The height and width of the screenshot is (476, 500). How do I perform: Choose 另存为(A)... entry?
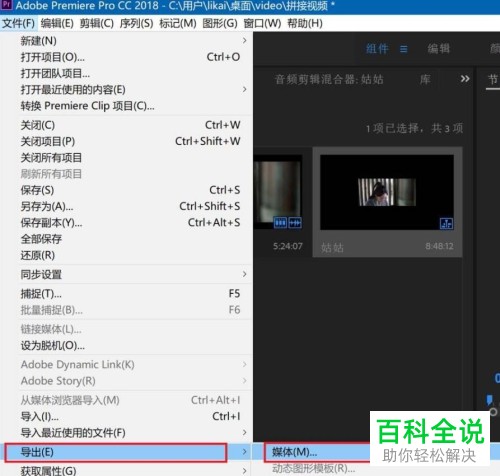126,206
